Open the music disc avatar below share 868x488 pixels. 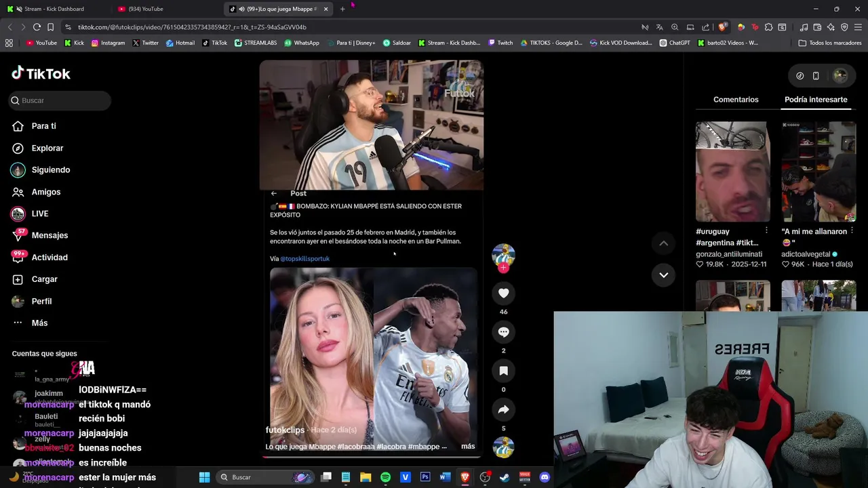click(503, 447)
